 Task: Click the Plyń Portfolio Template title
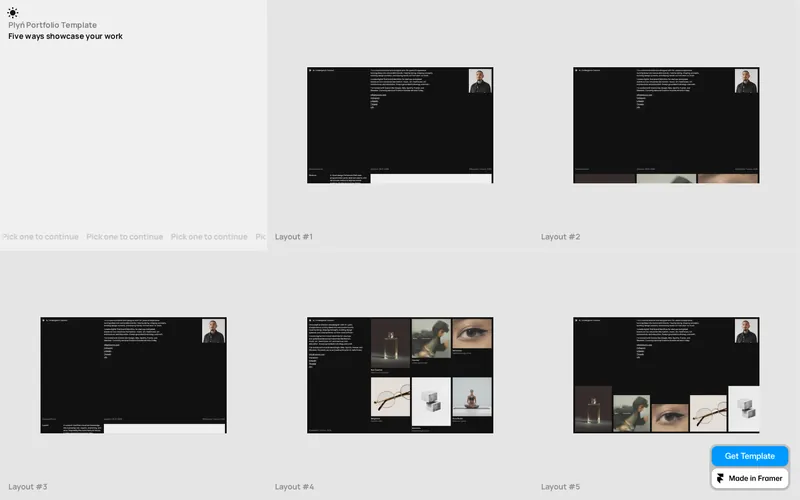pos(53,25)
